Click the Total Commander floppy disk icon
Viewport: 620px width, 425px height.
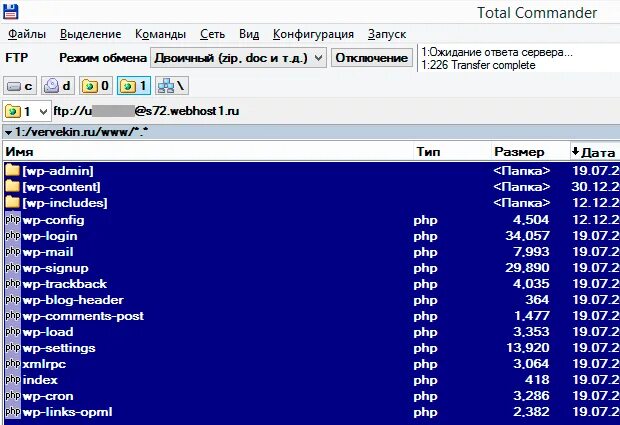[10, 11]
